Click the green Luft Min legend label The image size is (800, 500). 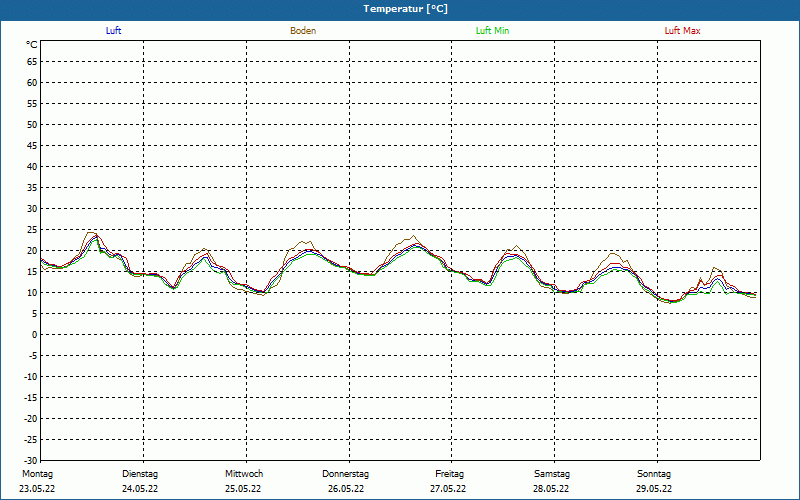[492, 31]
